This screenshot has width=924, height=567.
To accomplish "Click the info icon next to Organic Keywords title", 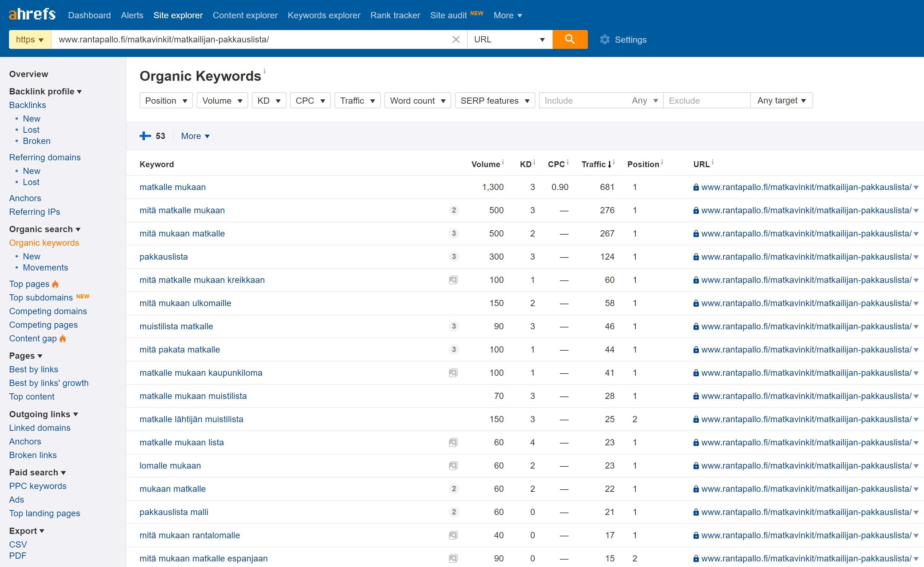I will 264,71.
